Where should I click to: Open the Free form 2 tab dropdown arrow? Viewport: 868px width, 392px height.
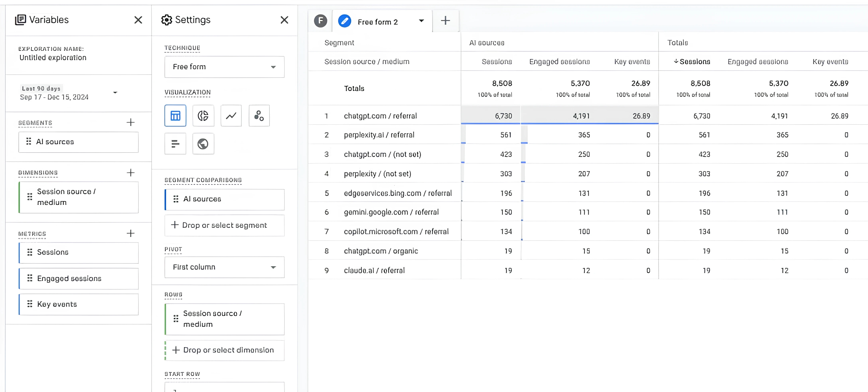pyautogui.click(x=421, y=21)
